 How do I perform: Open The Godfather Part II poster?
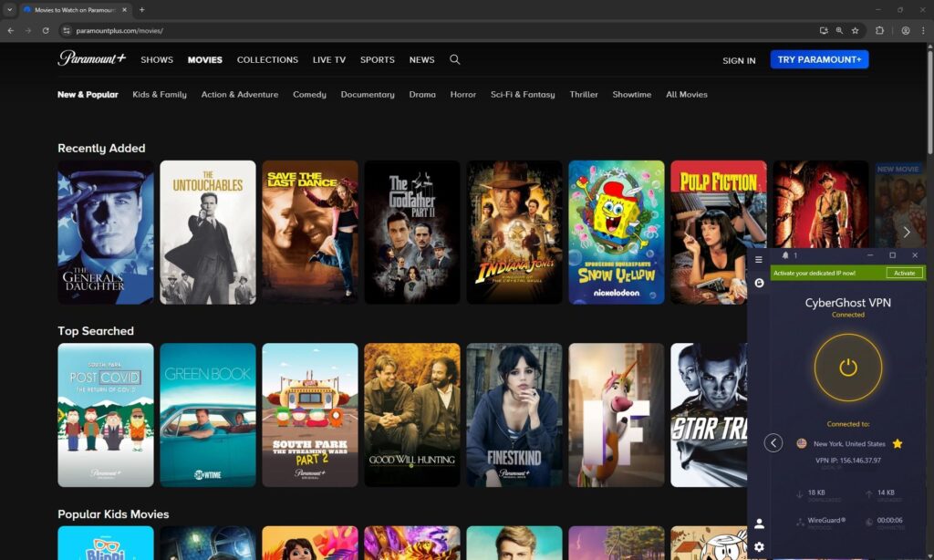(412, 233)
